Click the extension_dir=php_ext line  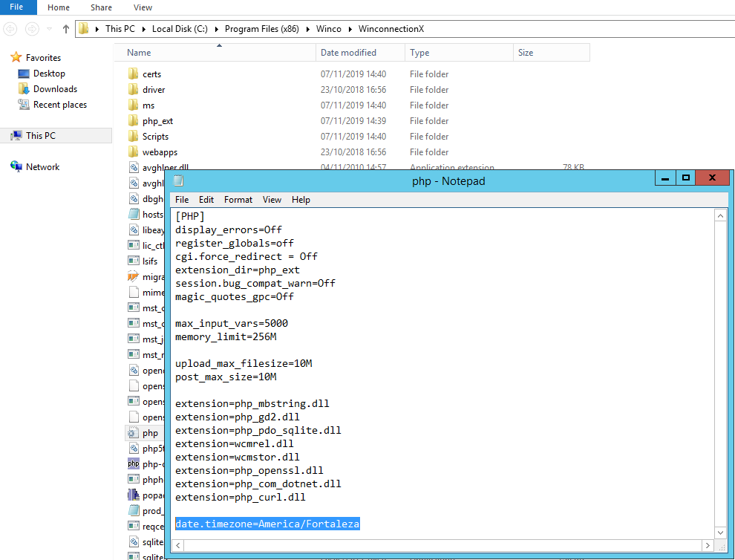(238, 270)
